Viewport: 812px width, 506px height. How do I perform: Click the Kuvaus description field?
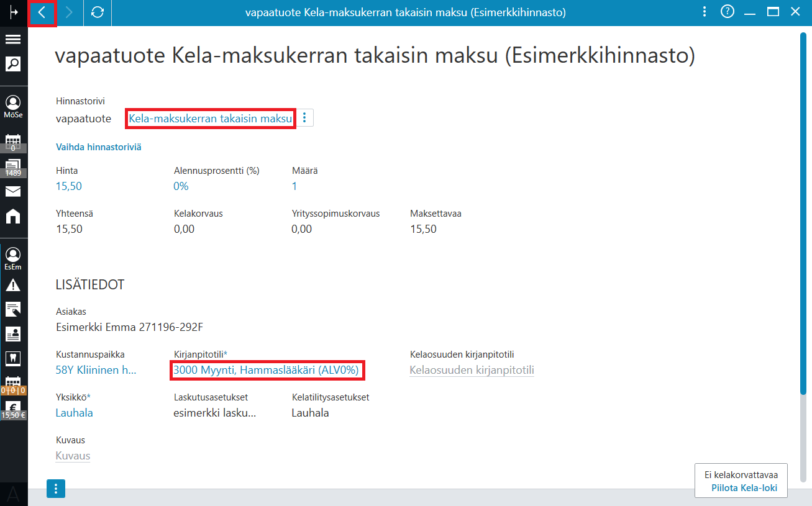[x=73, y=456]
